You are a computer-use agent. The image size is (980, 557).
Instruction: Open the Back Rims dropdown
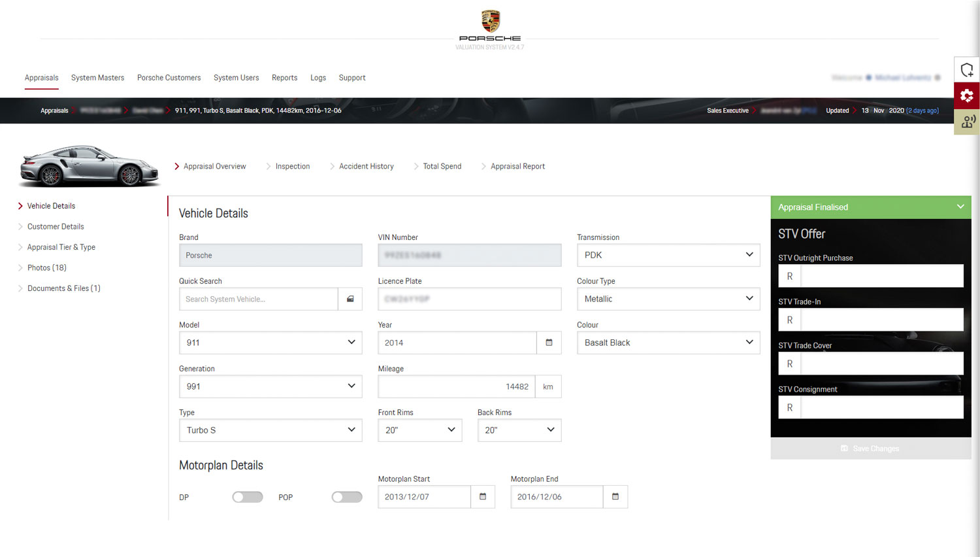[519, 430]
